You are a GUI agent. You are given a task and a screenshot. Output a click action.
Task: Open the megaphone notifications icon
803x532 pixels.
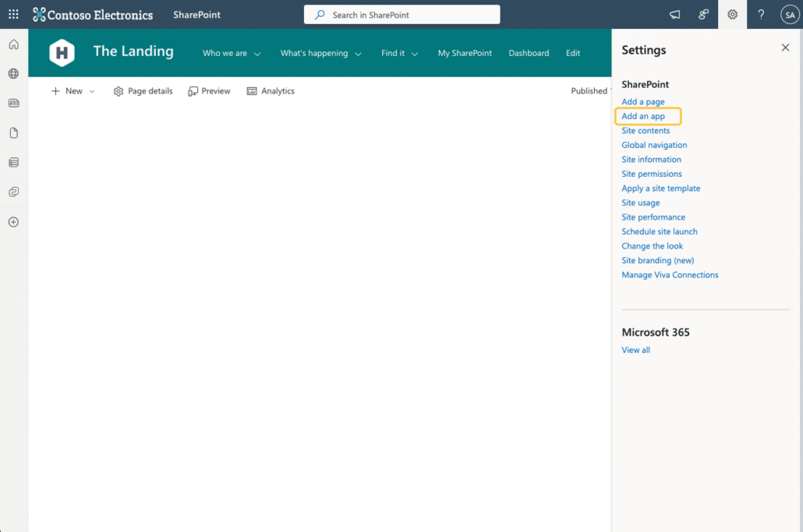(x=675, y=14)
